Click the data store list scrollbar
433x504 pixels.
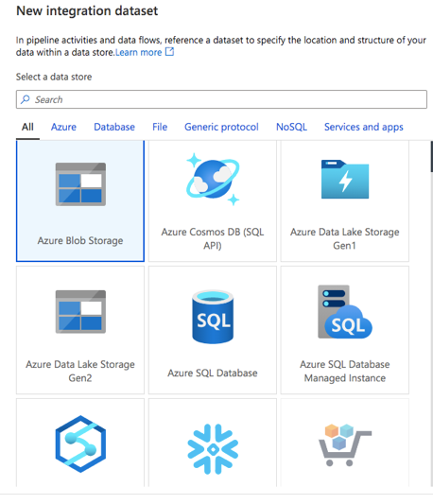[431, 157]
